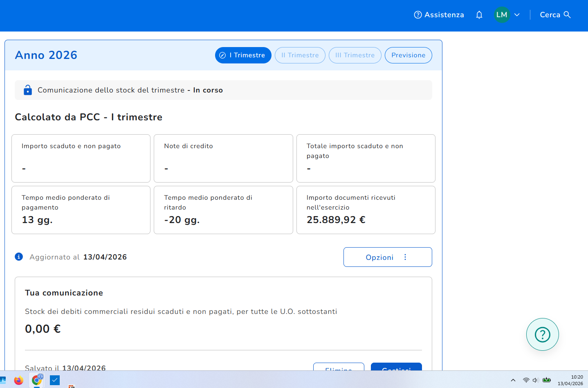This screenshot has width=588, height=388.
Task: Click the Cerca search button
Action: coord(555,15)
